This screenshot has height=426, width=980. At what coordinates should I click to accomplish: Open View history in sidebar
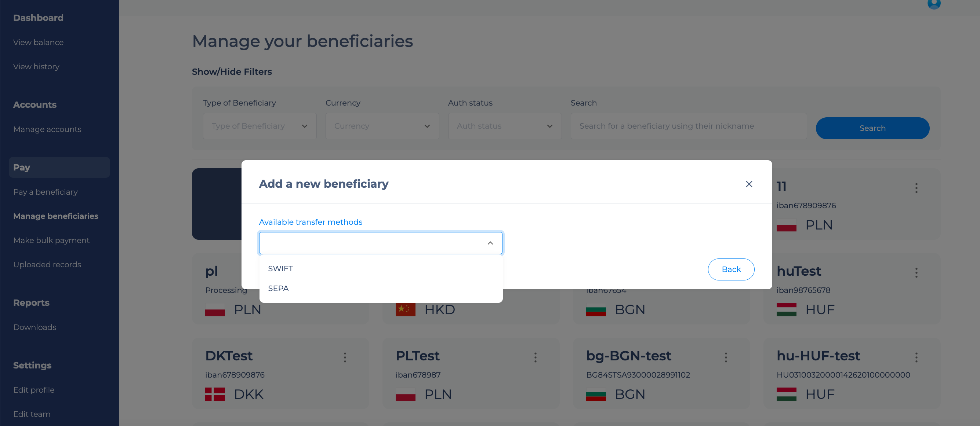[36, 66]
